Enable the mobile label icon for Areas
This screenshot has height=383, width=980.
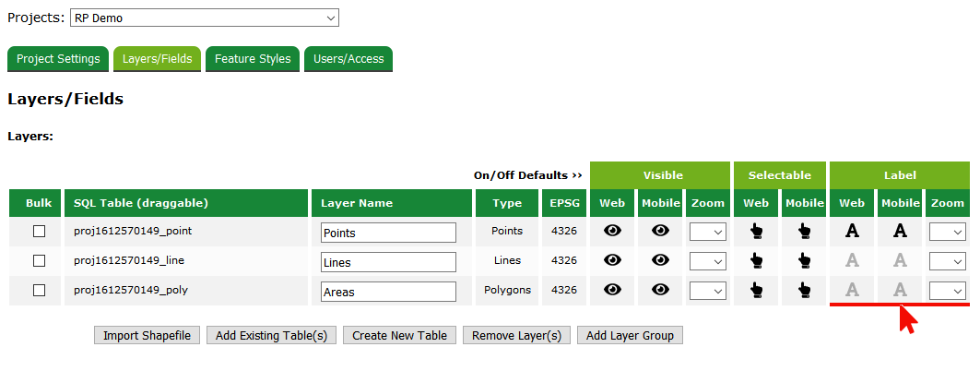[901, 290]
